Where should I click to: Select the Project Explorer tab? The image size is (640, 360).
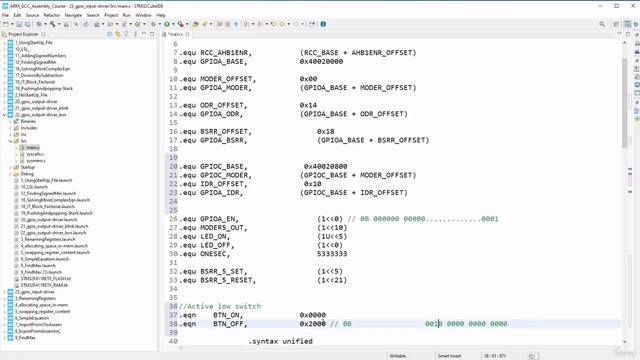pyautogui.click(x=23, y=34)
